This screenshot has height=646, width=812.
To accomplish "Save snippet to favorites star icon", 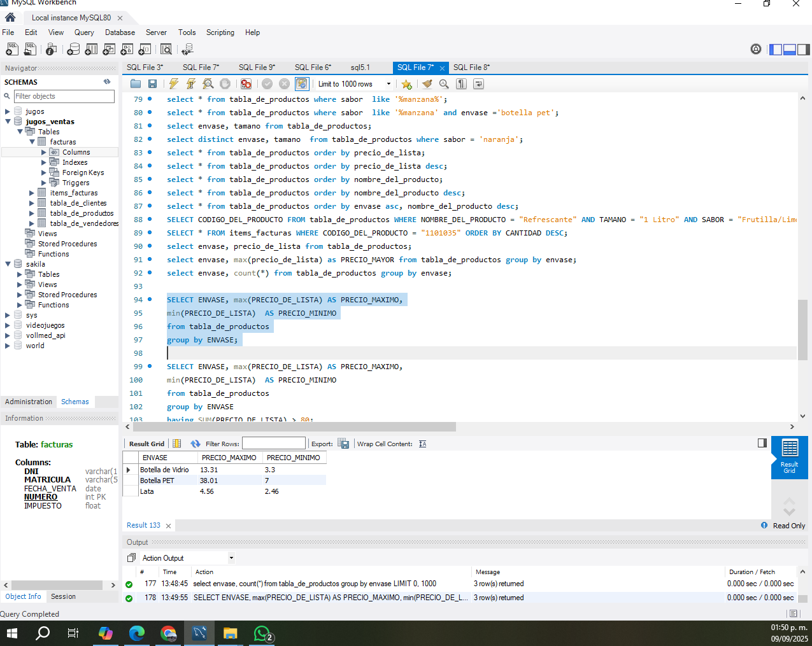I will [407, 84].
